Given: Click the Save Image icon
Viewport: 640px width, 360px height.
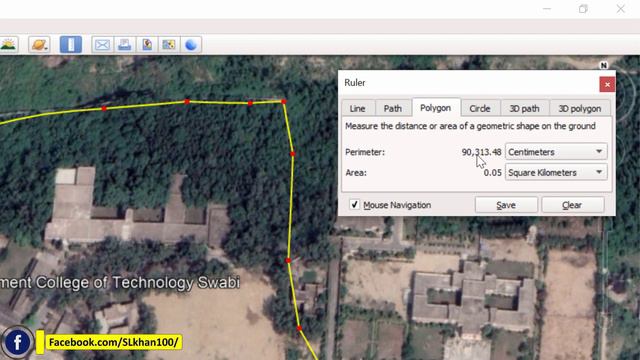Looking at the screenshot, I should pyautogui.click(x=147, y=44).
